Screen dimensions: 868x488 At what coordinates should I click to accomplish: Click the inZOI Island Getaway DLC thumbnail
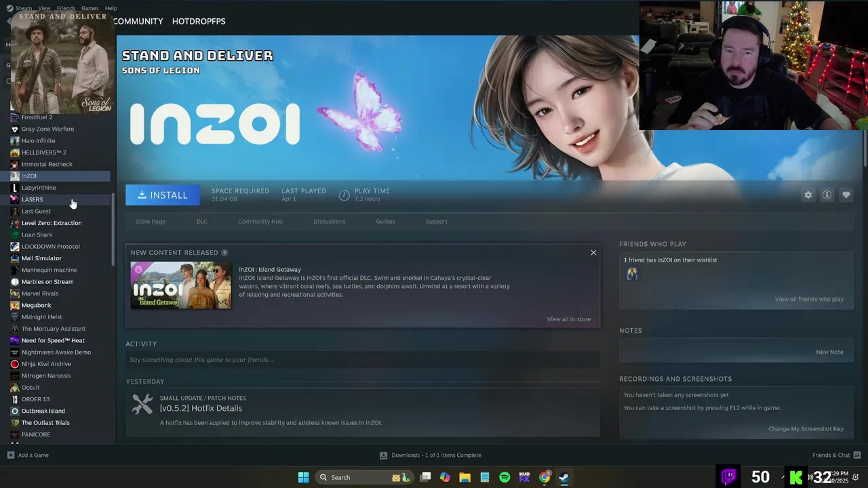[181, 285]
